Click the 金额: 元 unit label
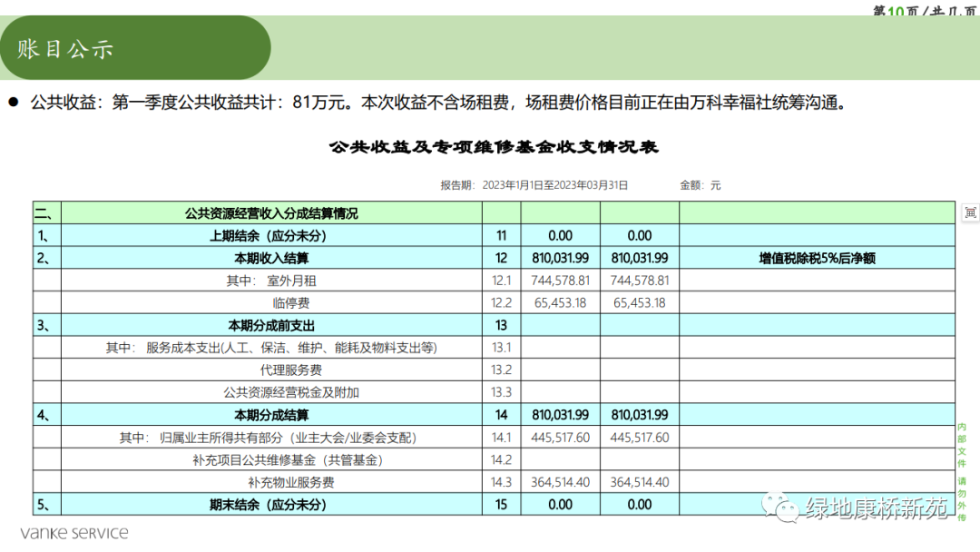This screenshot has width=980, height=552. coord(700,185)
